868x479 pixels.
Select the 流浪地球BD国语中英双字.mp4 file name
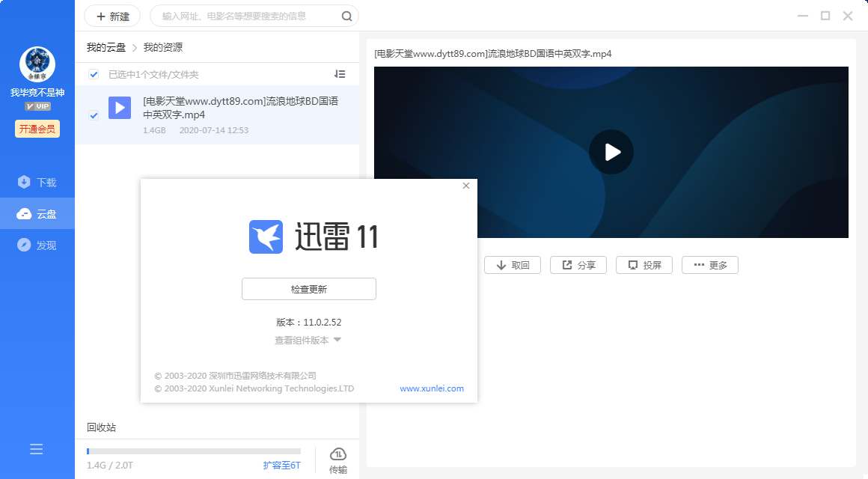(x=240, y=108)
